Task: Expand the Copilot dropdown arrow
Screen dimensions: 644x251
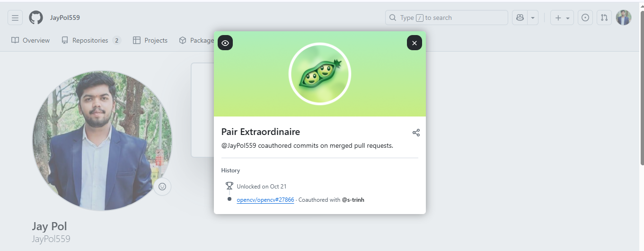Action: pos(533,18)
